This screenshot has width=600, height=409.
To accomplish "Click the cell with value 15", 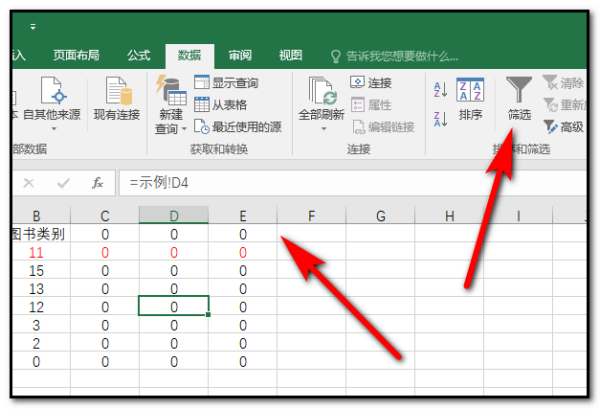I will tap(41, 271).
